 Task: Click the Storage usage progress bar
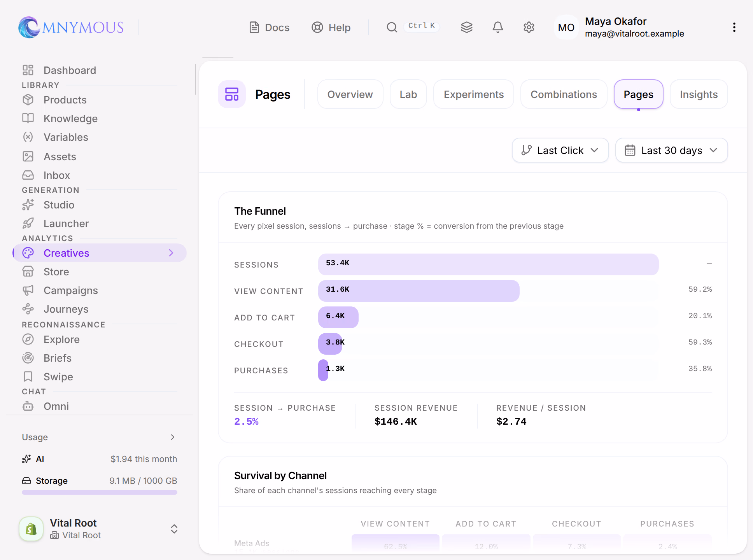click(100, 492)
